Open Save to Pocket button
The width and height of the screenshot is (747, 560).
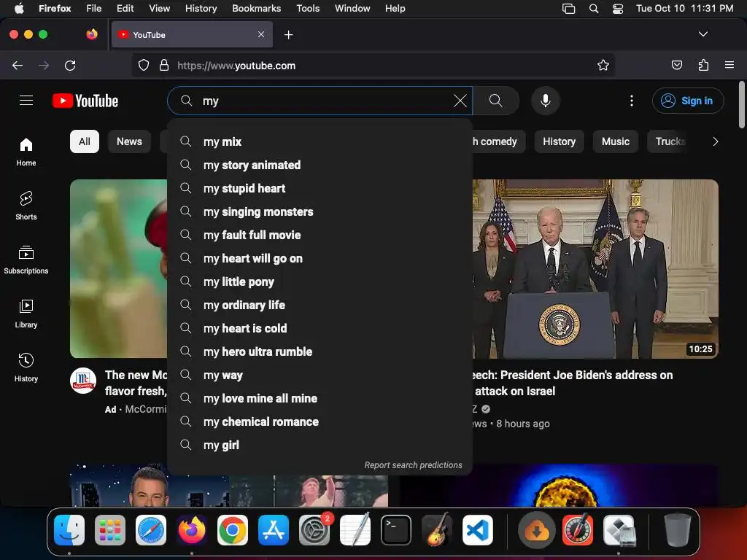coord(676,65)
